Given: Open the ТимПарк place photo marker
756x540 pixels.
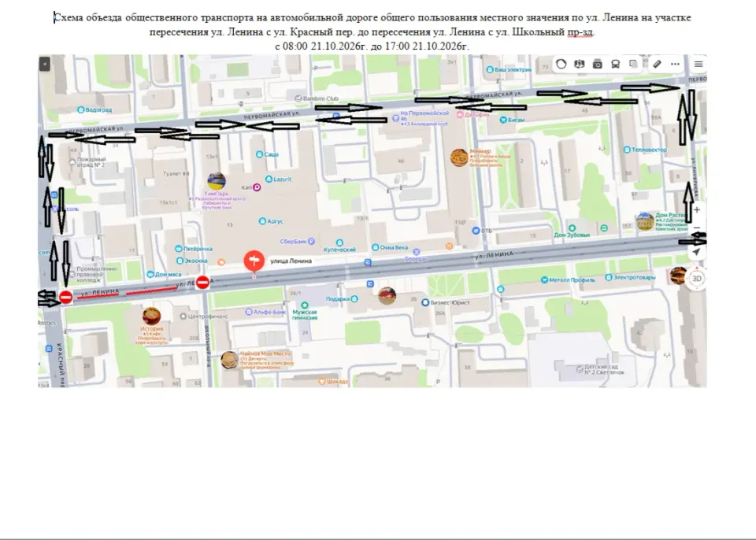Looking at the screenshot, I should 217,181.
